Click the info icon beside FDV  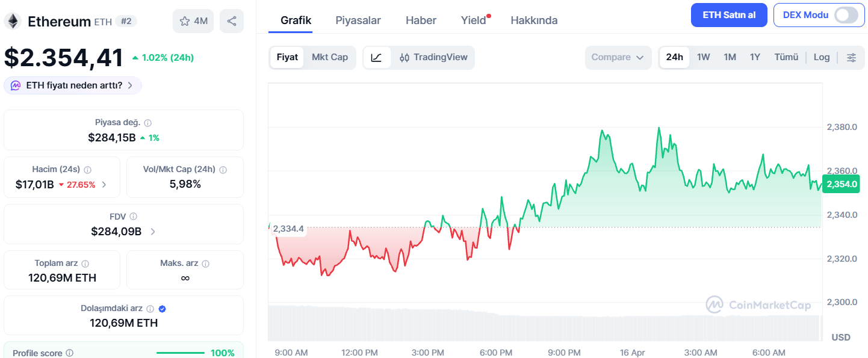(x=133, y=216)
